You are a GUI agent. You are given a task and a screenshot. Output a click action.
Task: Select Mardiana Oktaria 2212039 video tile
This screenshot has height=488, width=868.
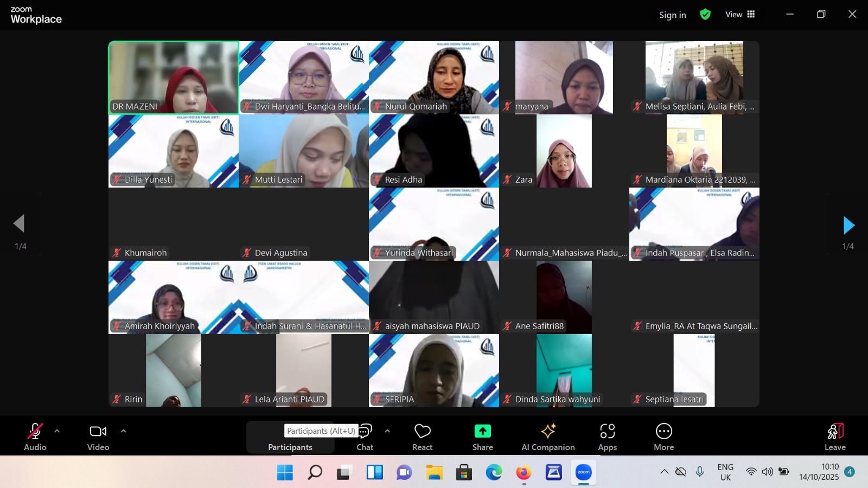pos(694,151)
